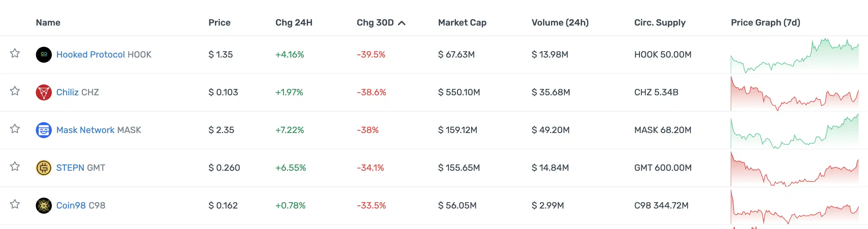Toggle Chg 30D sort arrow
This screenshot has height=229, width=868.
click(x=401, y=23)
